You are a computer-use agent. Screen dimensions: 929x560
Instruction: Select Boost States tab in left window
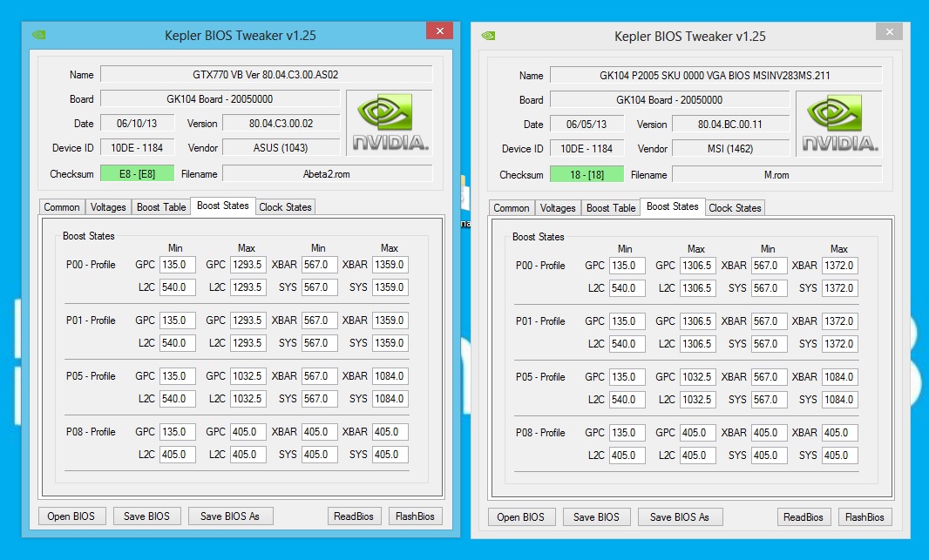click(223, 206)
